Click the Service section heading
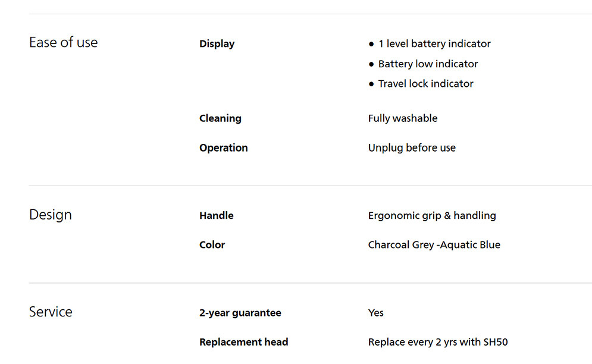Image resolution: width=592 pixels, height=364 pixels. 51,312
